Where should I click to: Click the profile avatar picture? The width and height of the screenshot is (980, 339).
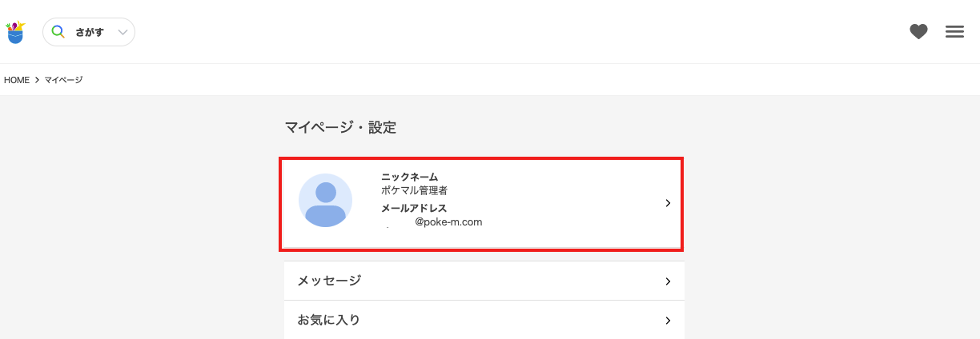point(325,200)
